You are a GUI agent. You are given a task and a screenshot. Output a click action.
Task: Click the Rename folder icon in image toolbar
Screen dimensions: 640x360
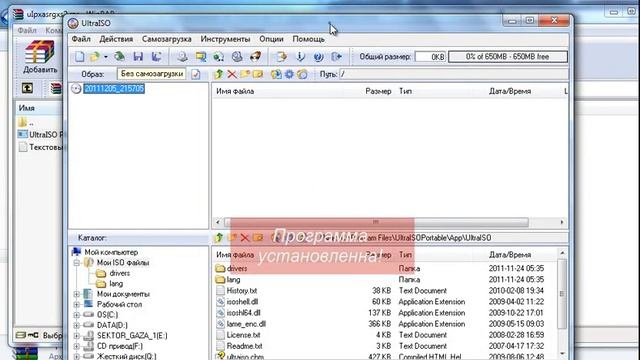(258, 74)
